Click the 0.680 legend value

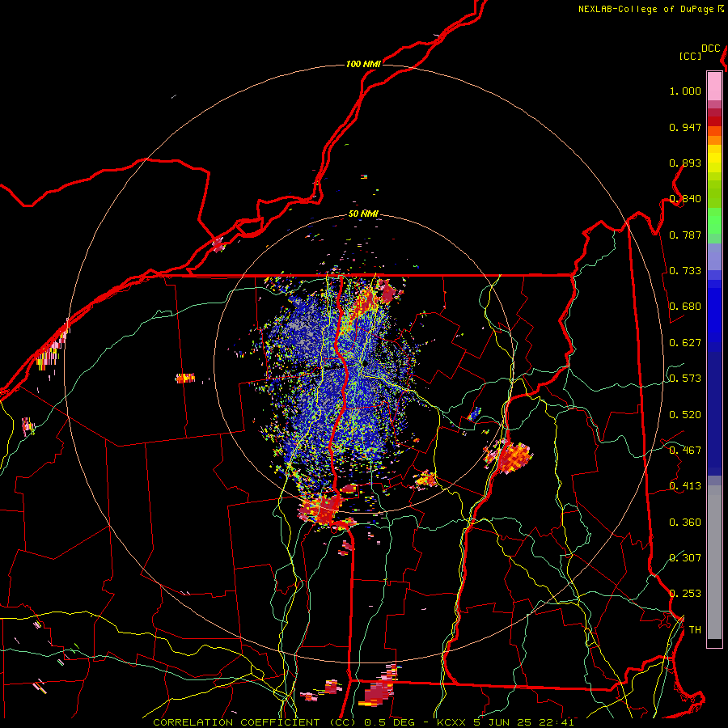685,307
